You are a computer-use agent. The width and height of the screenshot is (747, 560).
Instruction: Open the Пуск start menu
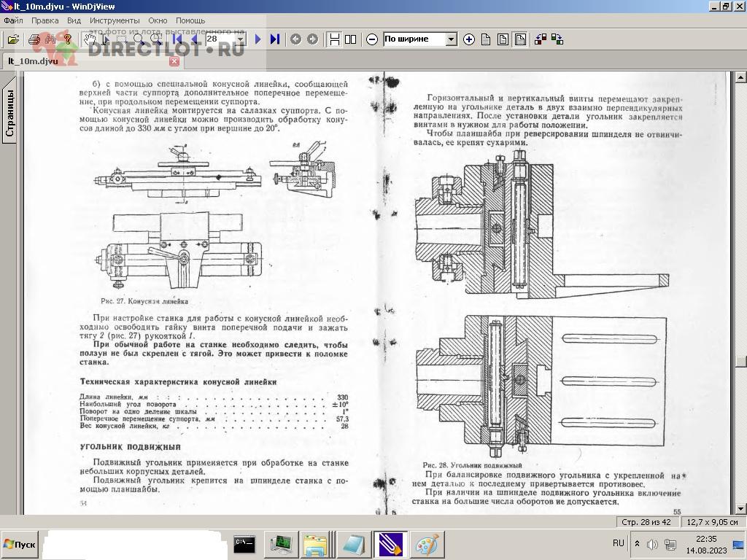[x=20, y=544]
